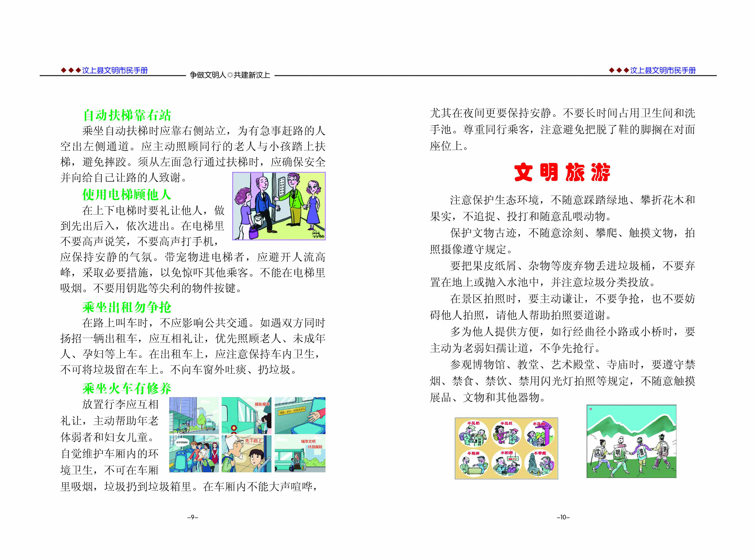This screenshot has height=560, width=755.
Task: Click the 自动扶梯靠右站 heading
Action: [x=127, y=115]
